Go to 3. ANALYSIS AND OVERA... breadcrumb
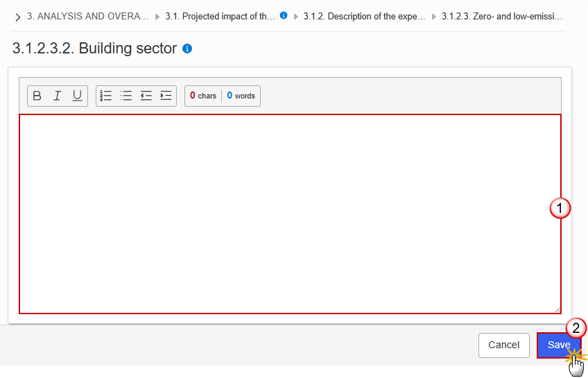 click(88, 17)
